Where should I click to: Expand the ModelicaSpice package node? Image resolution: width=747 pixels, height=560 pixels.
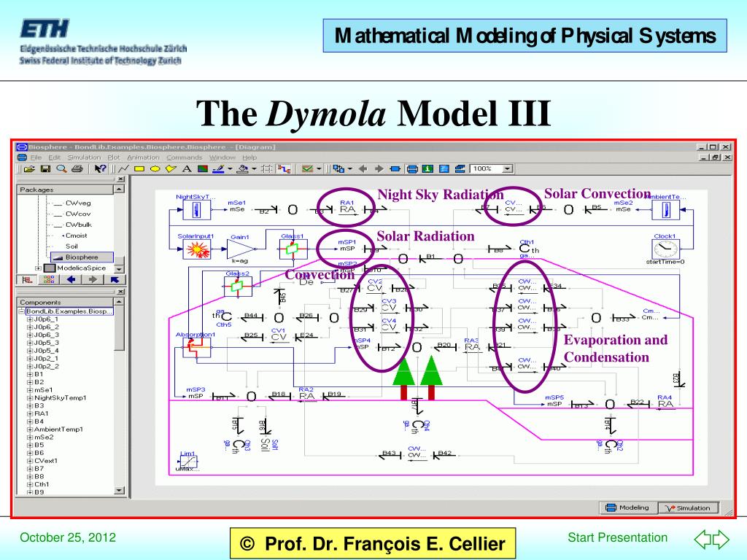coord(38,268)
